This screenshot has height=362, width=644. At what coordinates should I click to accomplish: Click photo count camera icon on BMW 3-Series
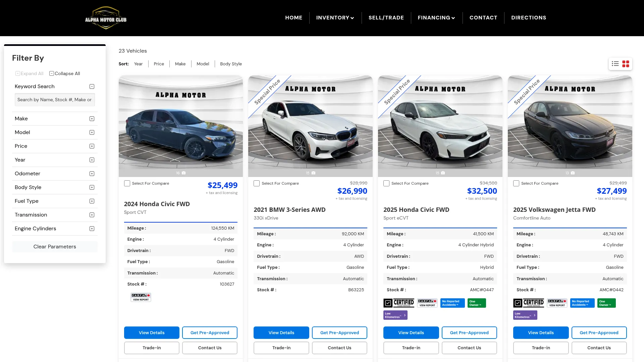coord(313,173)
